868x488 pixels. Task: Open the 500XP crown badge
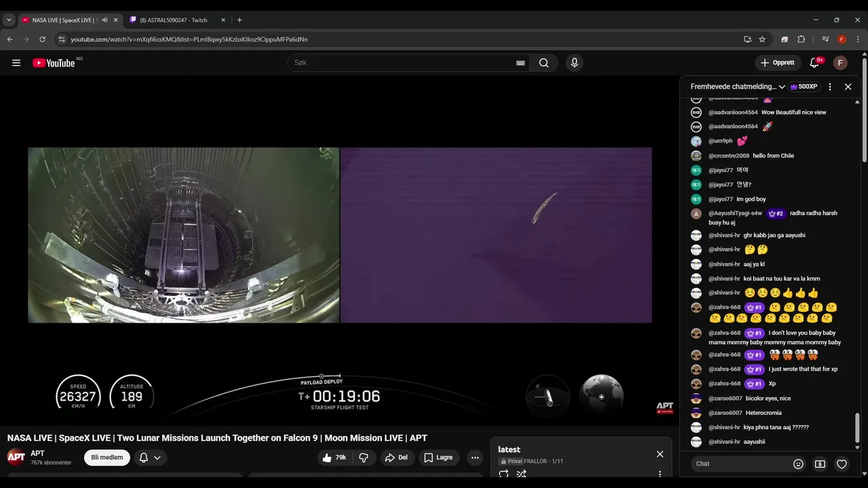coord(804,87)
